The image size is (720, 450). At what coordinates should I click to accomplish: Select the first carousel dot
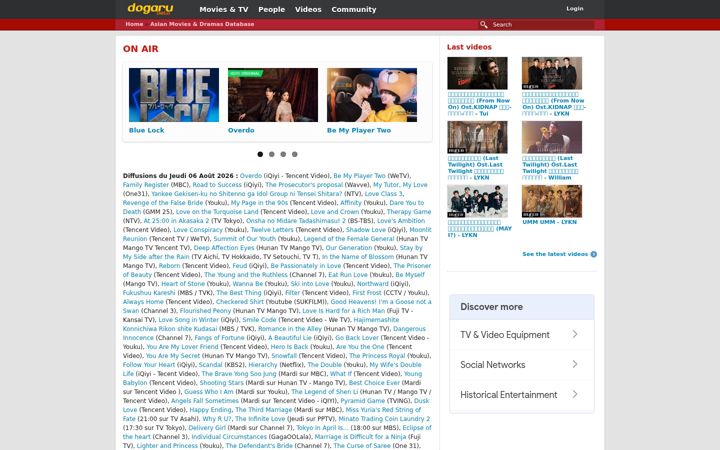(260, 154)
